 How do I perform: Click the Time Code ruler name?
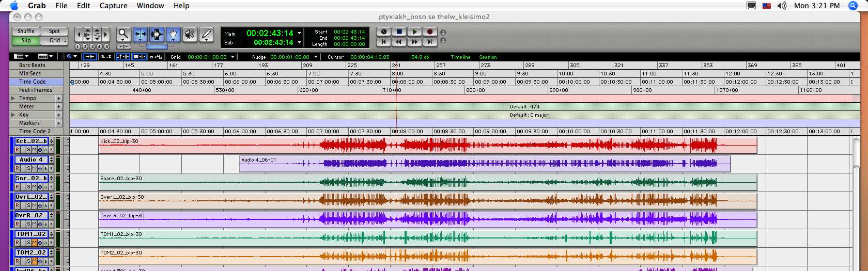click(33, 82)
